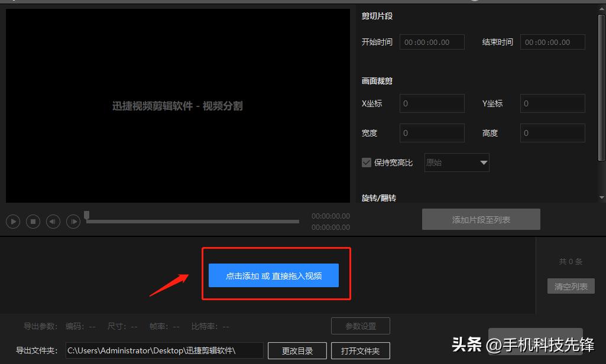Viewport: 606px width, 364px height.
Task: Open the 原始 aspect ratio dropdown
Action: pyautogui.click(x=456, y=162)
